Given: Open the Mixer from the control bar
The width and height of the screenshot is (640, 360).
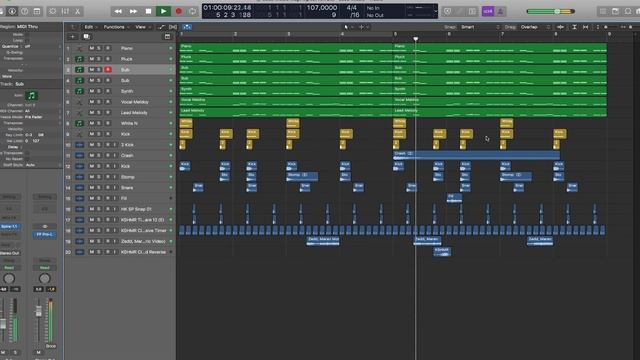Looking at the screenshot, I should (x=65, y=11).
